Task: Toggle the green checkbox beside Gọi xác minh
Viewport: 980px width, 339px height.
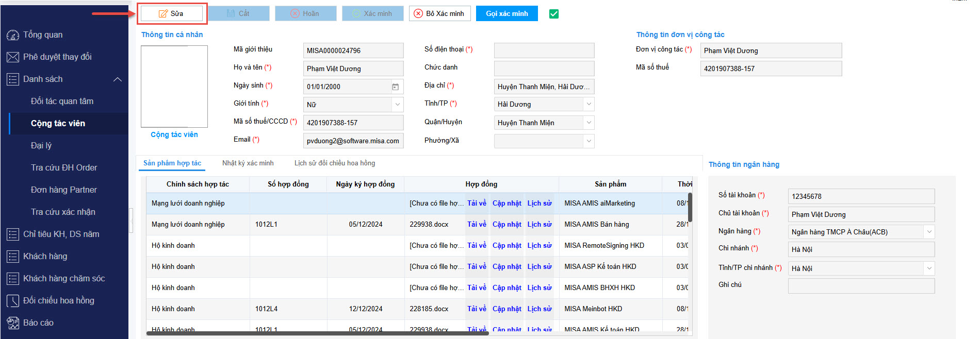Action: [554, 14]
